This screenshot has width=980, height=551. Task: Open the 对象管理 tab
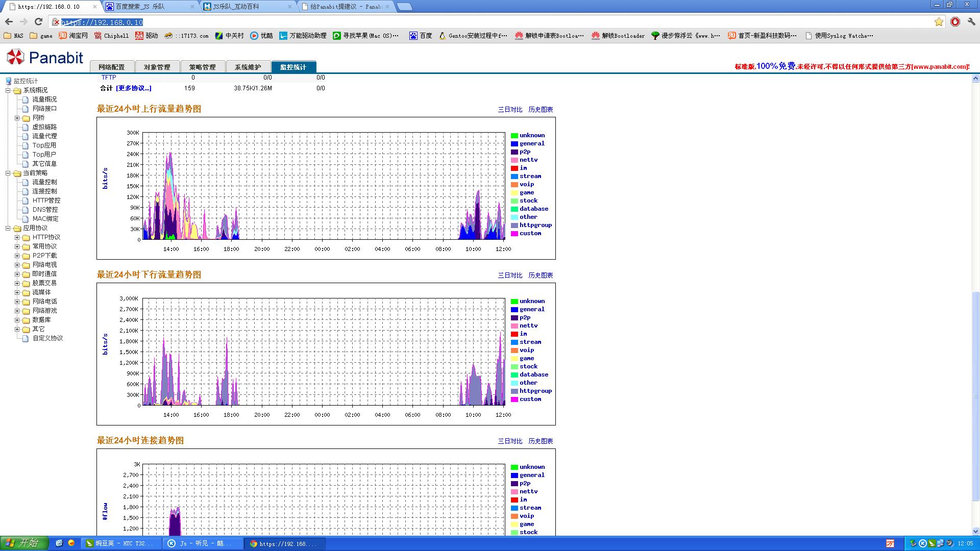[157, 67]
